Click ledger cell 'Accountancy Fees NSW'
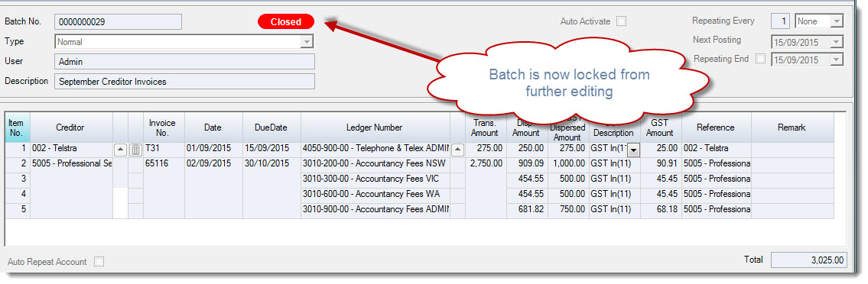 375,164
